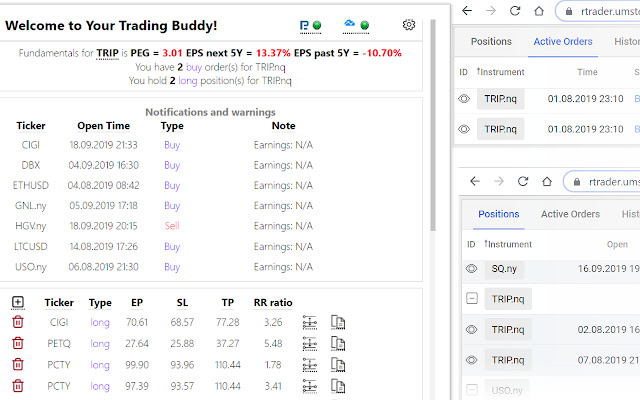
Task: Toggle eye for TRIP.nq 02.08.2019 position
Action: (x=471, y=329)
